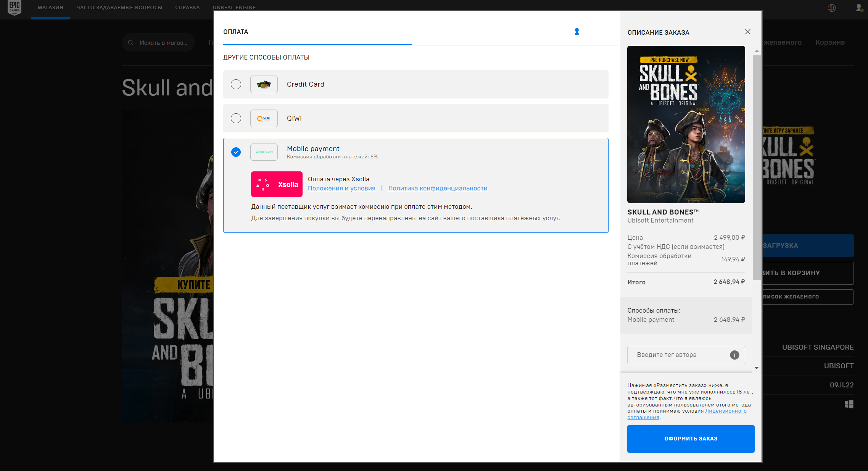Open the Магазин tab in navbar

50,8
